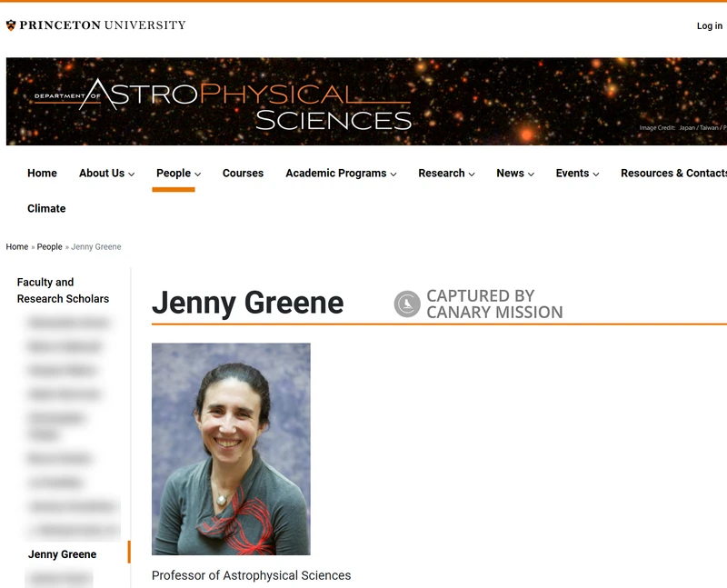Open the Princeton University home link
727x588 pixels.
pos(96,25)
